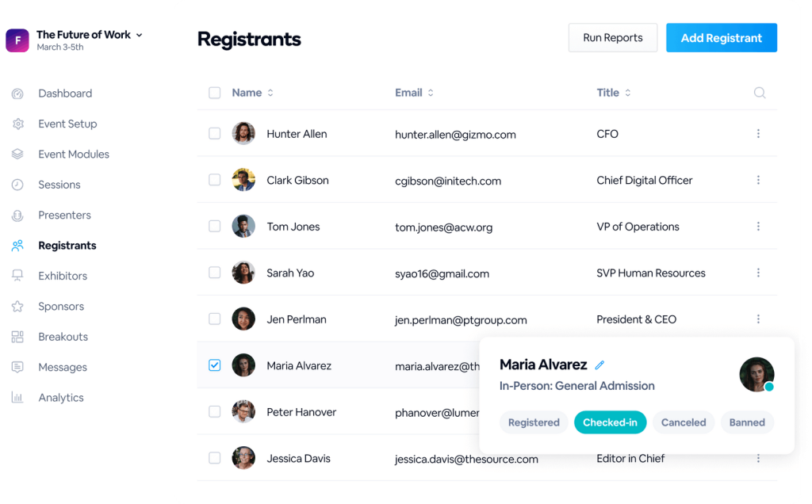Click the Exhibitors podium icon
Viewport: 812px width, 504px height.
pos(17,276)
